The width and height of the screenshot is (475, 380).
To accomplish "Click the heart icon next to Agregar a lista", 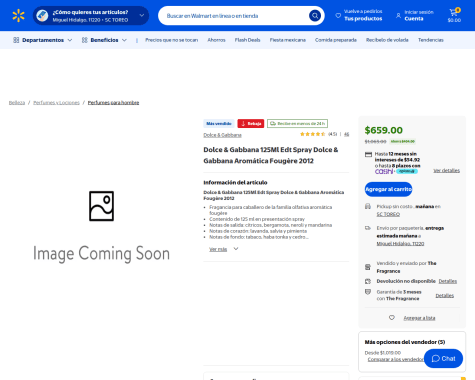I will point(392,318).
